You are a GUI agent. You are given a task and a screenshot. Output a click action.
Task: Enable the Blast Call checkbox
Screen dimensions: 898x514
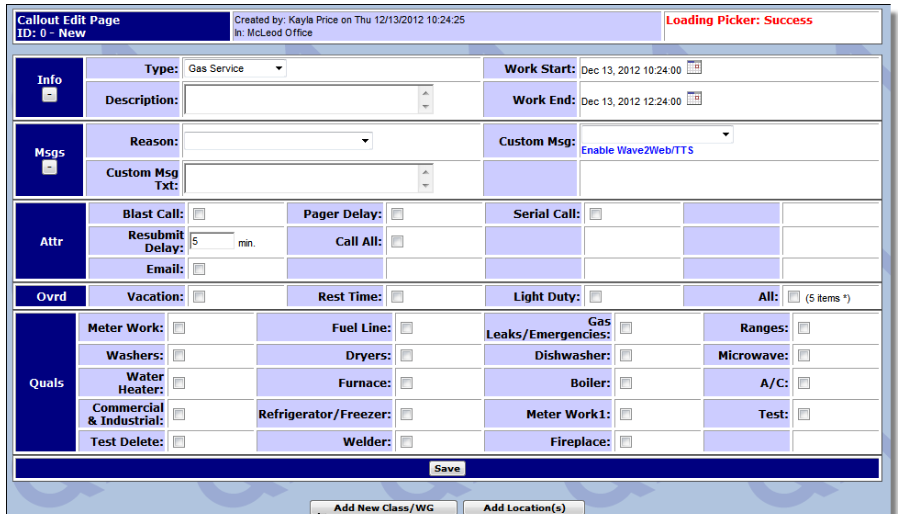199,214
